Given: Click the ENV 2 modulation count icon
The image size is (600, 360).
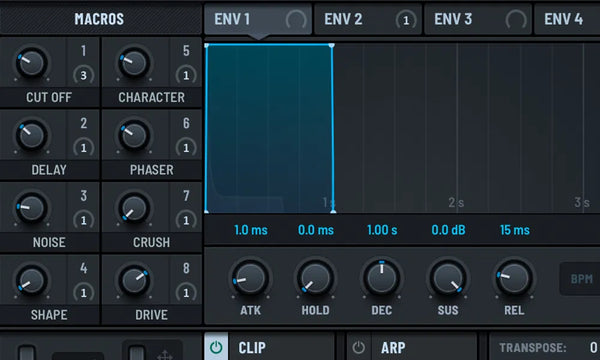Looking at the screenshot, I should point(406,20).
